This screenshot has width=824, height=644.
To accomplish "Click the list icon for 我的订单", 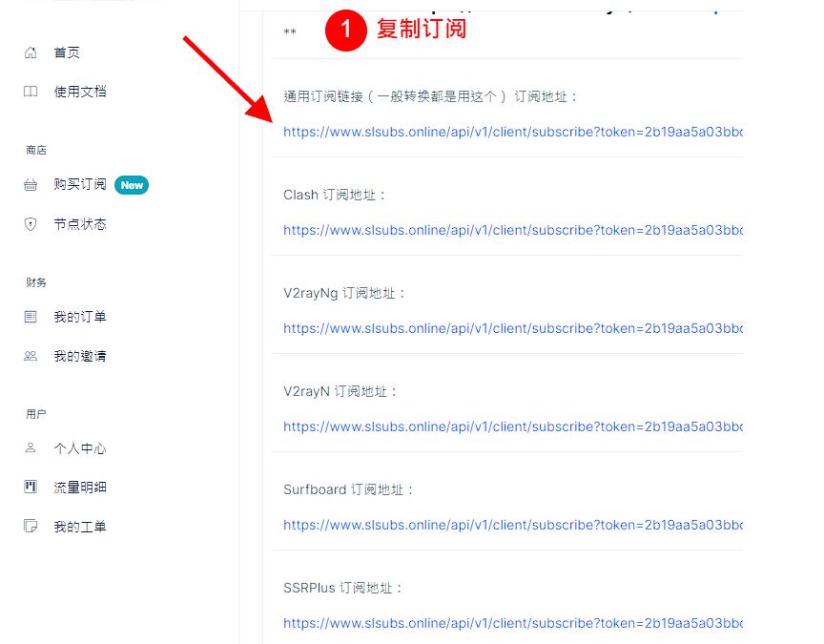I will 31,317.
